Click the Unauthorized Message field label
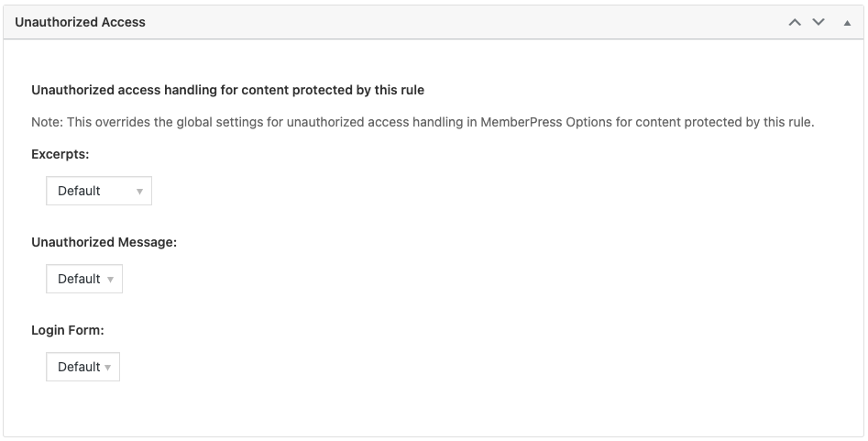Image resolution: width=868 pixels, height=441 pixels. 104,242
